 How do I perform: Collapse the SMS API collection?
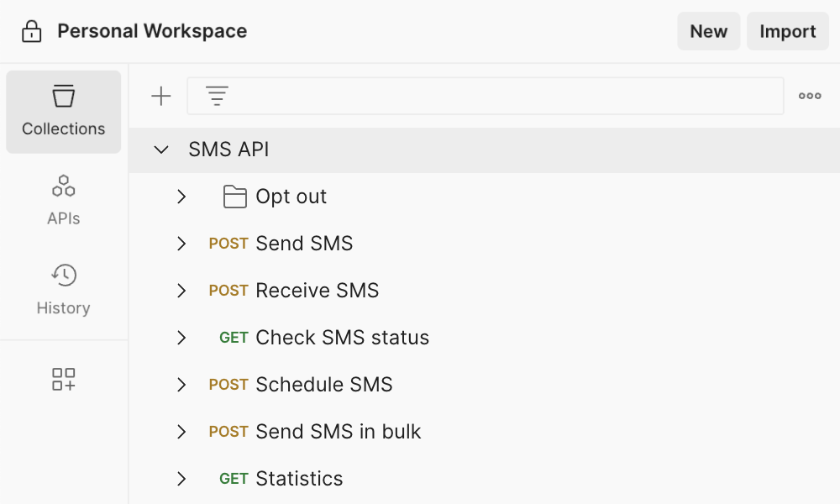tap(161, 150)
